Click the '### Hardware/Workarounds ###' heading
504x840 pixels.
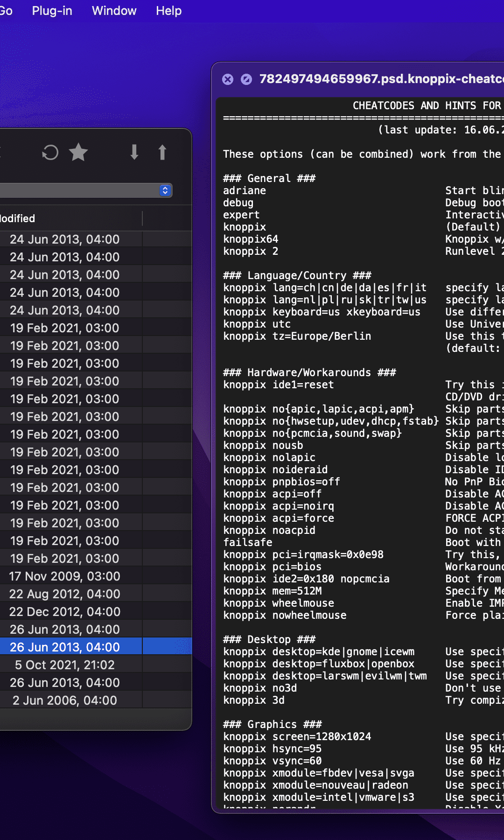309,372
